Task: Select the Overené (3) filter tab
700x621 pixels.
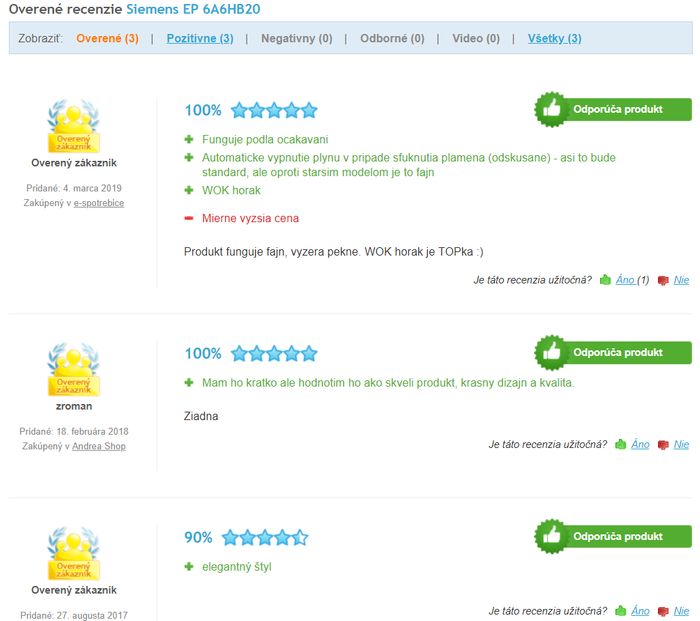Action: coord(107,38)
